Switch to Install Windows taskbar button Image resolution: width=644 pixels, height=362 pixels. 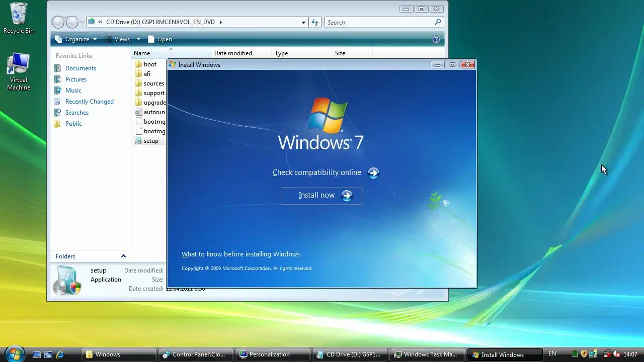pos(504,354)
